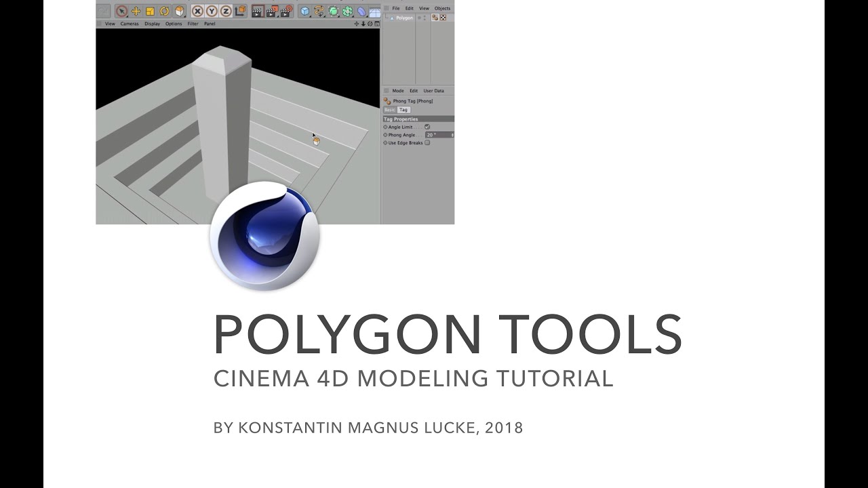Open the generators subdivision icon
Viewport: 868px width, 488px height.
[x=334, y=11]
